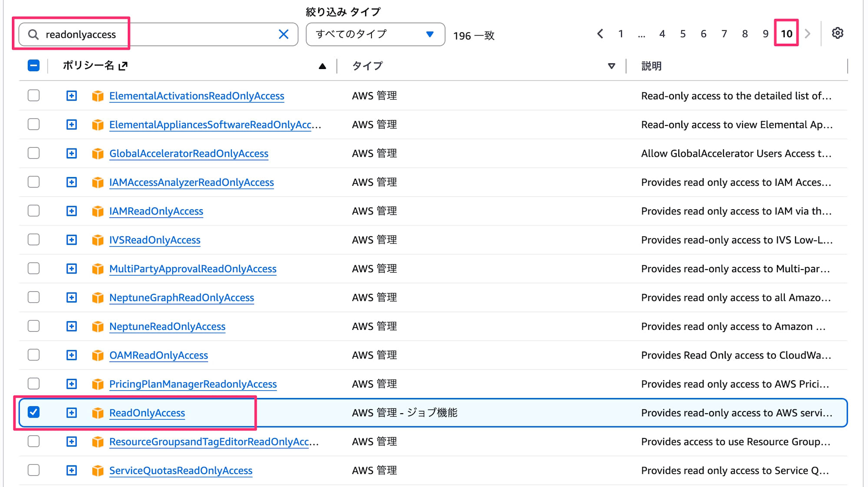This screenshot has height=487, width=868.
Task: Open the table preferences gear
Action: pos(837,33)
